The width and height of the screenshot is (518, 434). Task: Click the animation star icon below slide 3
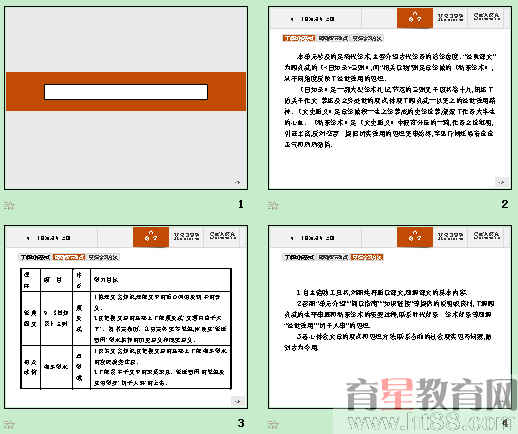[x=9, y=424]
